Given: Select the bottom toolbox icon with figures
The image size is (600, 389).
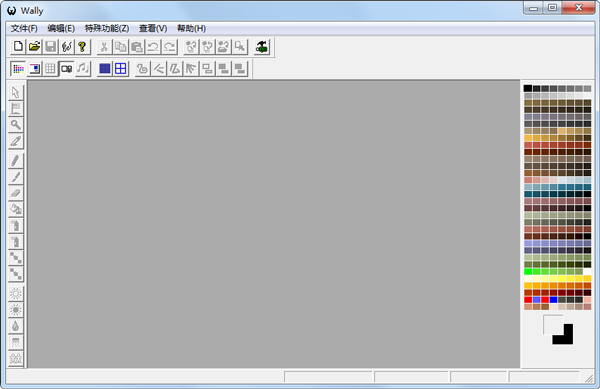Looking at the screenshot, I should [x=16, y=358].
